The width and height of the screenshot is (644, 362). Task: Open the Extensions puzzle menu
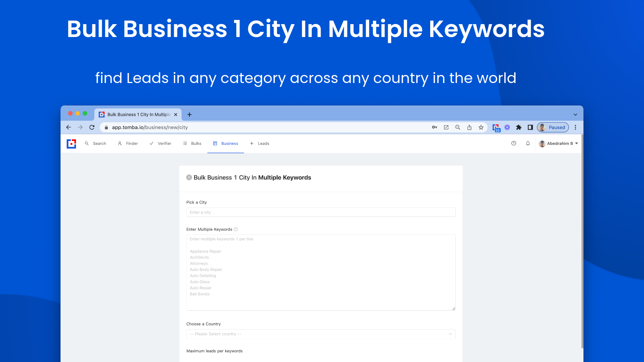pos(519,127)
